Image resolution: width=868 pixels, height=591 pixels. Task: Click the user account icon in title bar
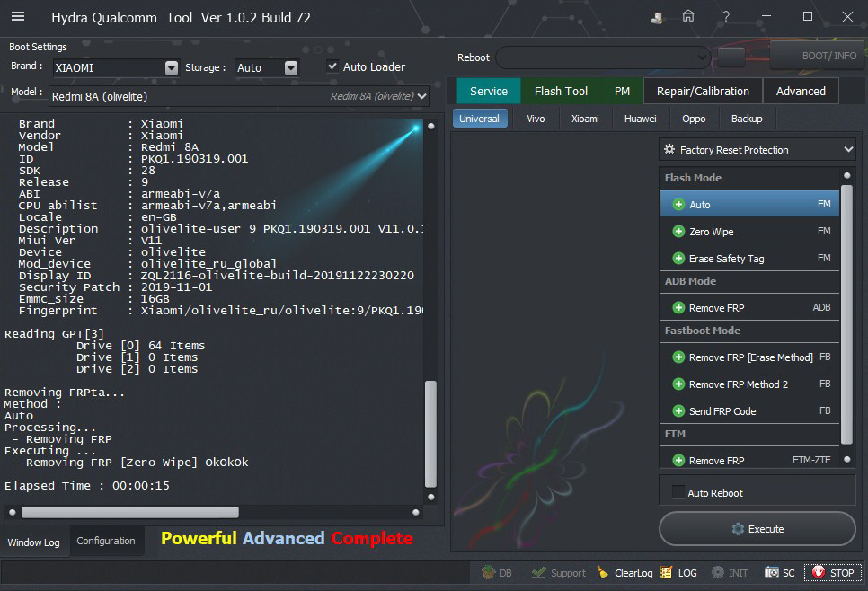pyautogui.click(x=658, y=17)
